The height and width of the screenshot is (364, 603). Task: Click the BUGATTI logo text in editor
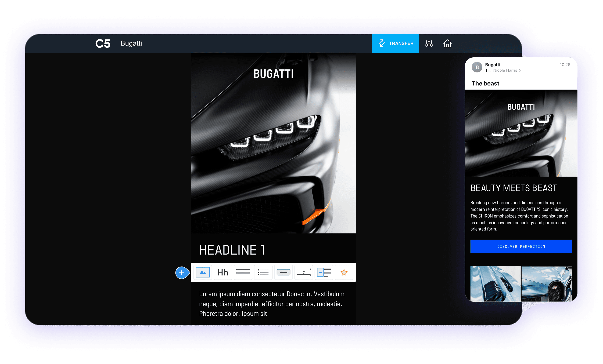273,74
